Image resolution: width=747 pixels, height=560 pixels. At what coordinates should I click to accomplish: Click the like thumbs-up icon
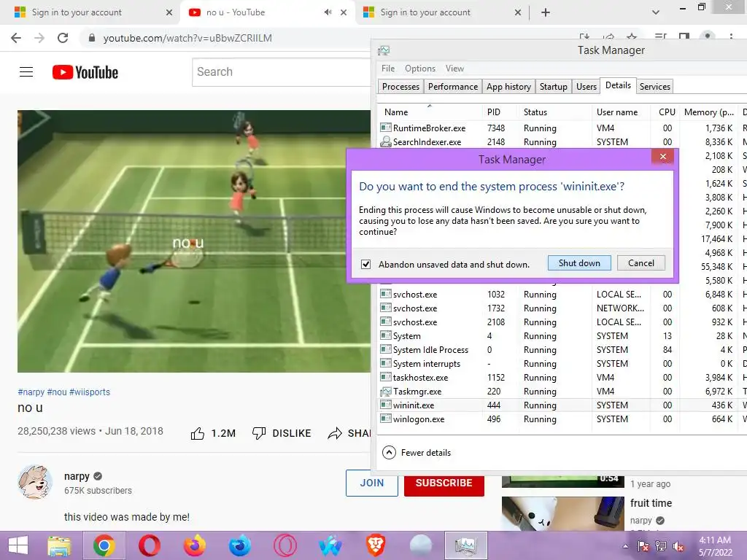pos(197,433)
